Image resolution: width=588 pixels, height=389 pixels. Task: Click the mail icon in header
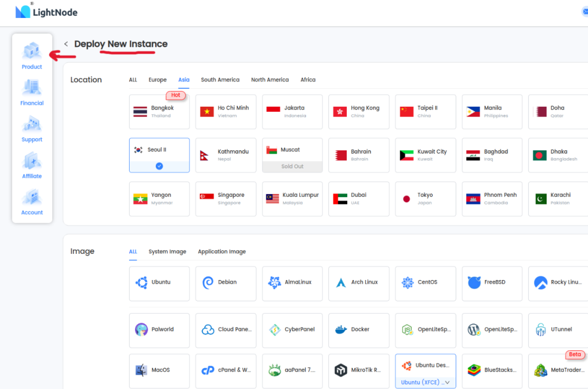click(x=585, y=12)
